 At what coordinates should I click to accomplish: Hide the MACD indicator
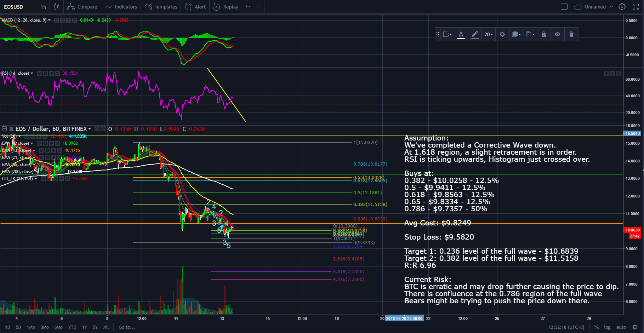[57, 20]
